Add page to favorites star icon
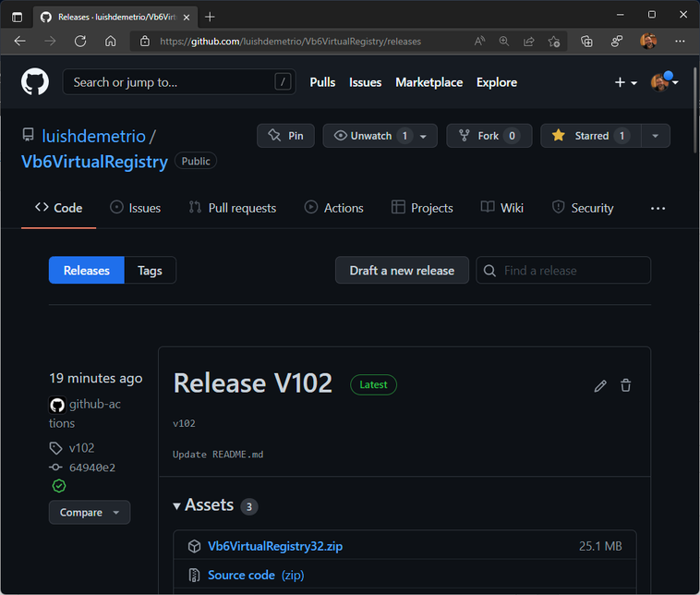The width and height of the screenshot is (700, 595). [554, 41]
